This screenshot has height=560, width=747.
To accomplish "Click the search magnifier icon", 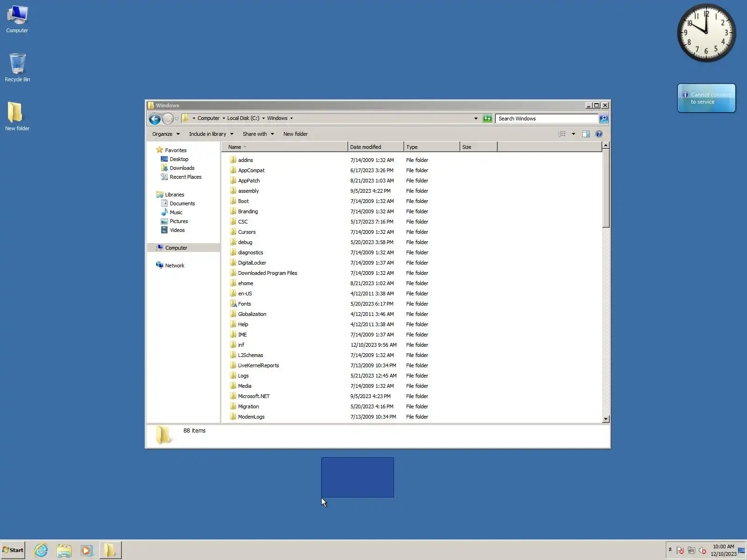I will click(604, 119).
